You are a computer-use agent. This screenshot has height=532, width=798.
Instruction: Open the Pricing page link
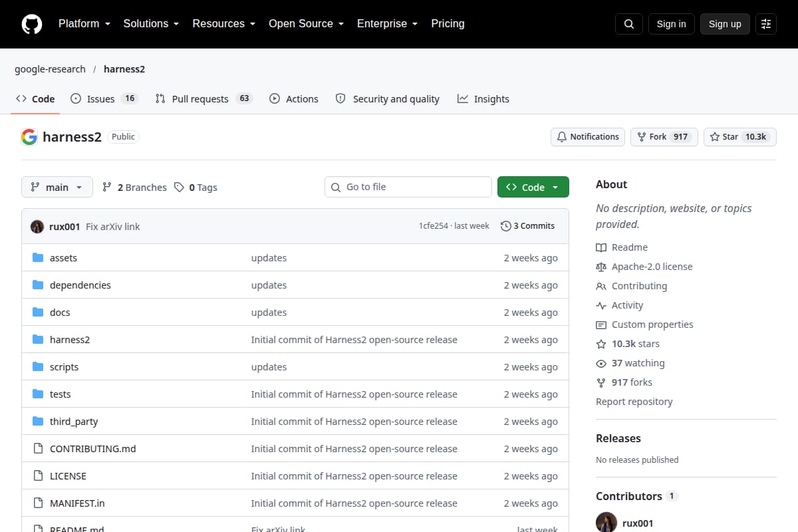tap(448, 24)
